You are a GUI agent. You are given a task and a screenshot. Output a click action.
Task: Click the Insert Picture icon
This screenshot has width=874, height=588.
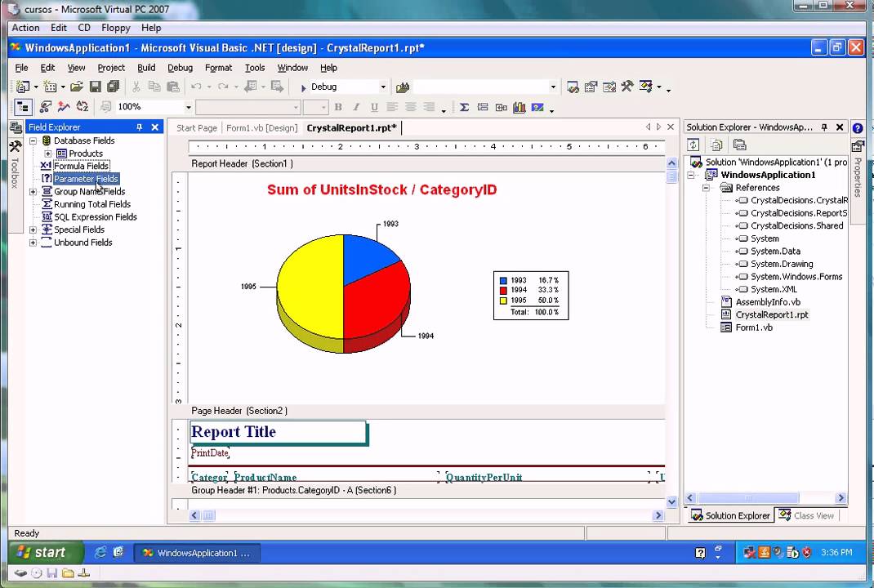click(x=537, y=107)
